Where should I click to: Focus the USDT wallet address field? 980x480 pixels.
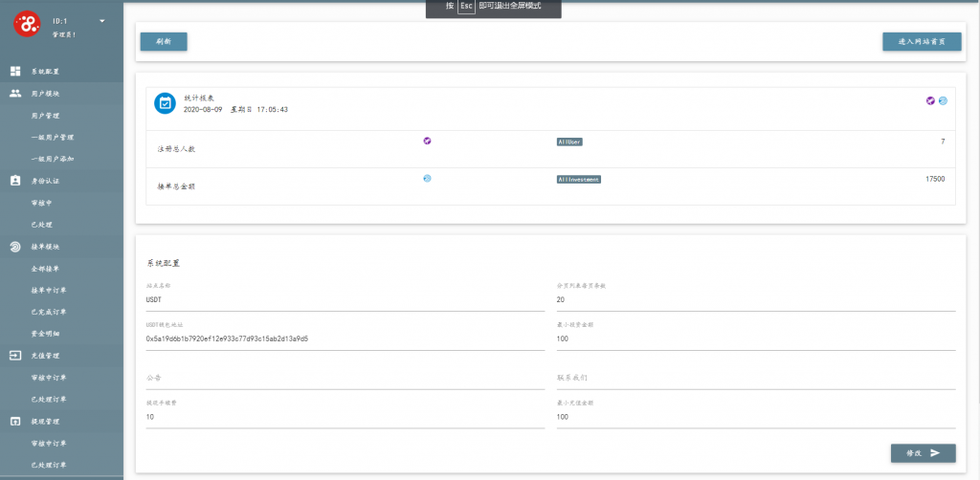tap(345, 339)
